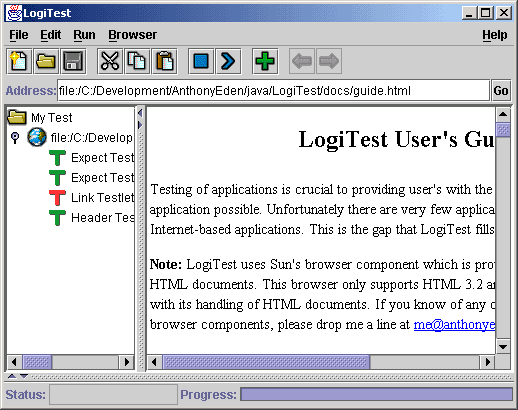Click the LogiTest User's Guide heading

click(396, 139)
